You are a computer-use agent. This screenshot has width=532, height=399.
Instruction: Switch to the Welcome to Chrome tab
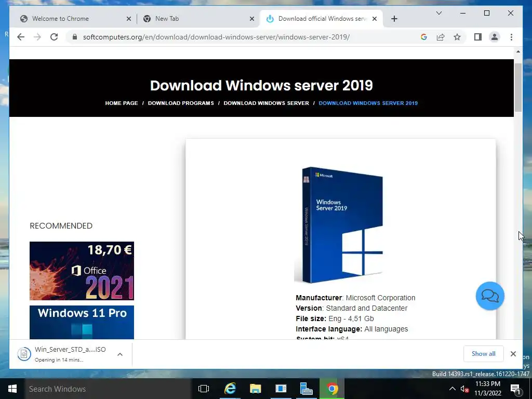point(73,19)
